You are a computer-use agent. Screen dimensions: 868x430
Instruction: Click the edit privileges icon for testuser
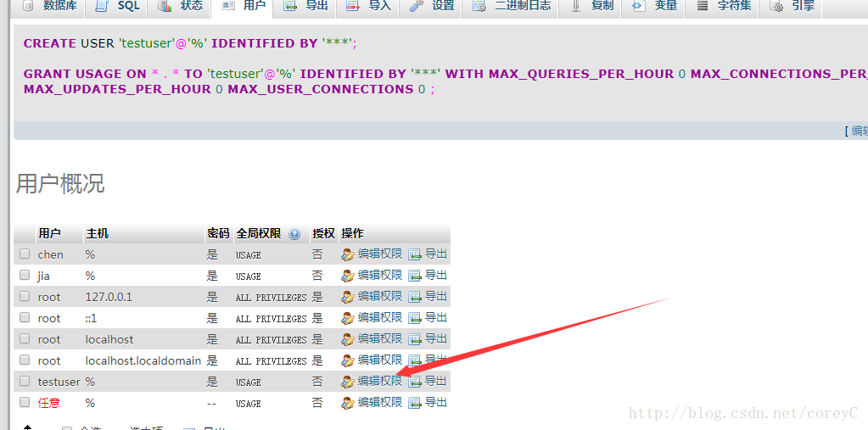pyautogui.click(x=348, y=382)
